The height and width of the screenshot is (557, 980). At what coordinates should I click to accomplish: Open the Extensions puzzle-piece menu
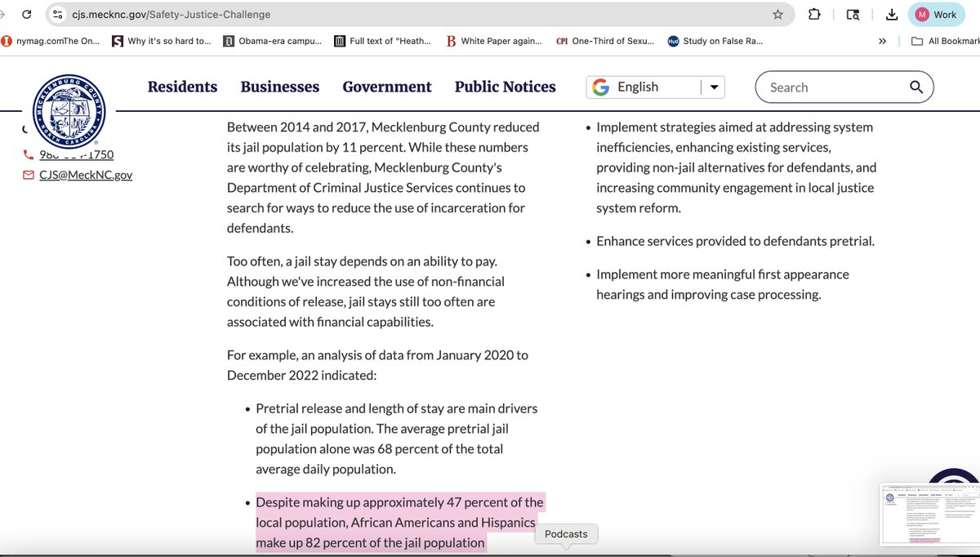(814, 14)
